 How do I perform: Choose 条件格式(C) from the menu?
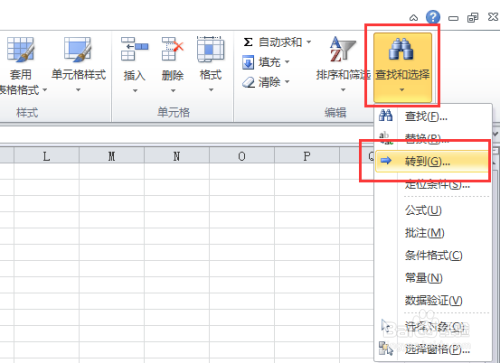(x=433, y=255)
